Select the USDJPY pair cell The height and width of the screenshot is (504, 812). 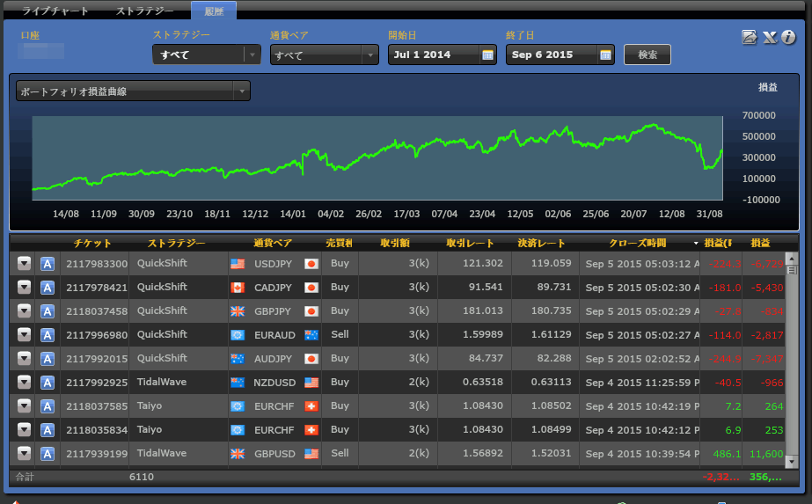(x=273, y=264)
